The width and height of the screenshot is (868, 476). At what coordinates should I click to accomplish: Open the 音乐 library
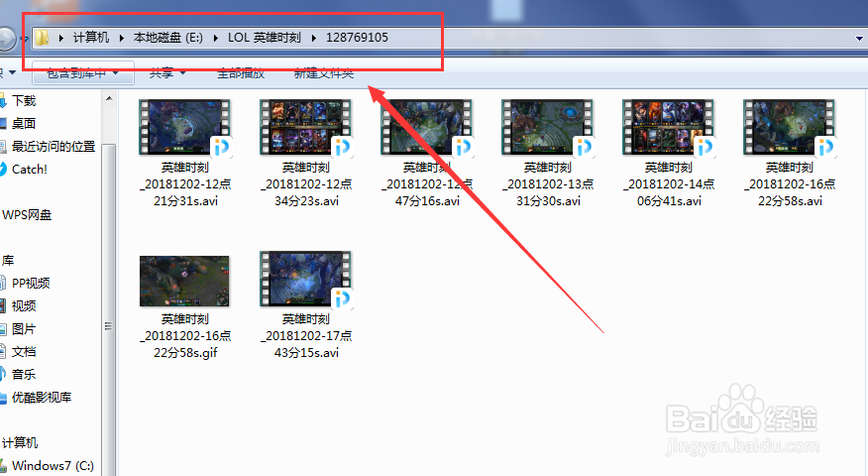point(24,375)
